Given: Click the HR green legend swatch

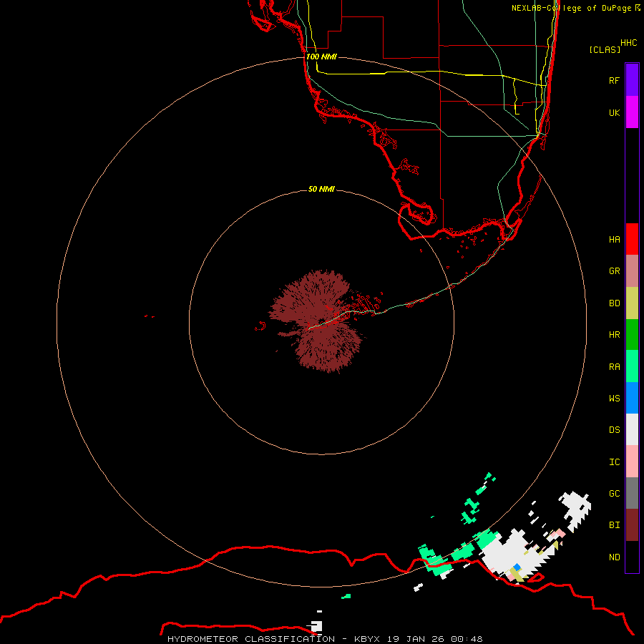Looking at the screenshot, I should click(632, 335).
